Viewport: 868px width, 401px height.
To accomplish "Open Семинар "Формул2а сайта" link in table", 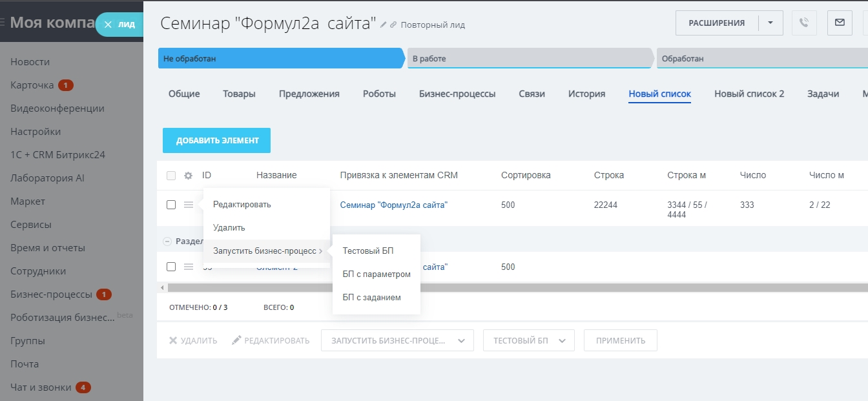I will tap(394, 205).
